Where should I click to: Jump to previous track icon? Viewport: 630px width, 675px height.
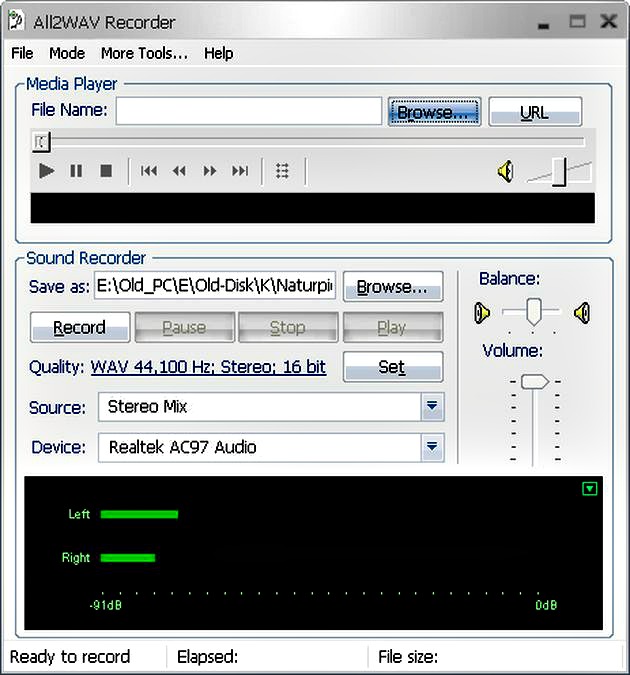click(x=149, y=171)
